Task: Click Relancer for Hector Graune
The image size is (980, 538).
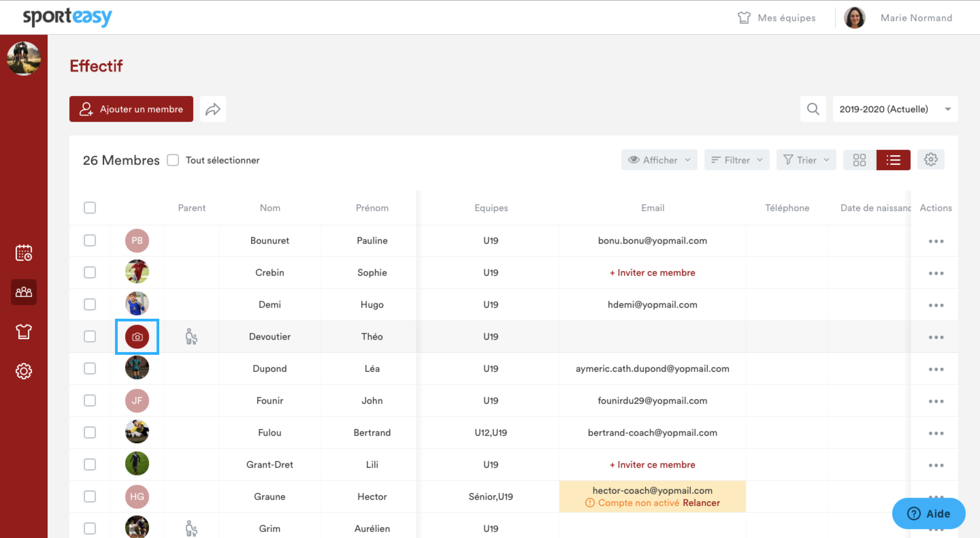Action: pos(701,503)
